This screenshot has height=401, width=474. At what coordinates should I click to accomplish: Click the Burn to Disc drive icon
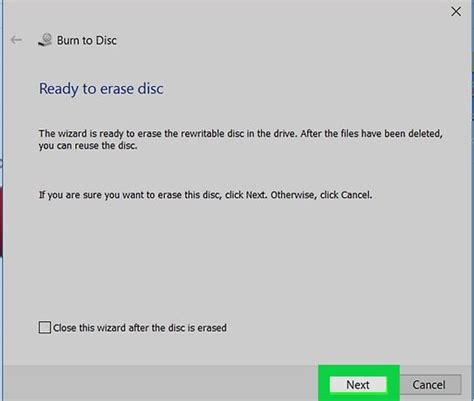[x=45, y=40]
